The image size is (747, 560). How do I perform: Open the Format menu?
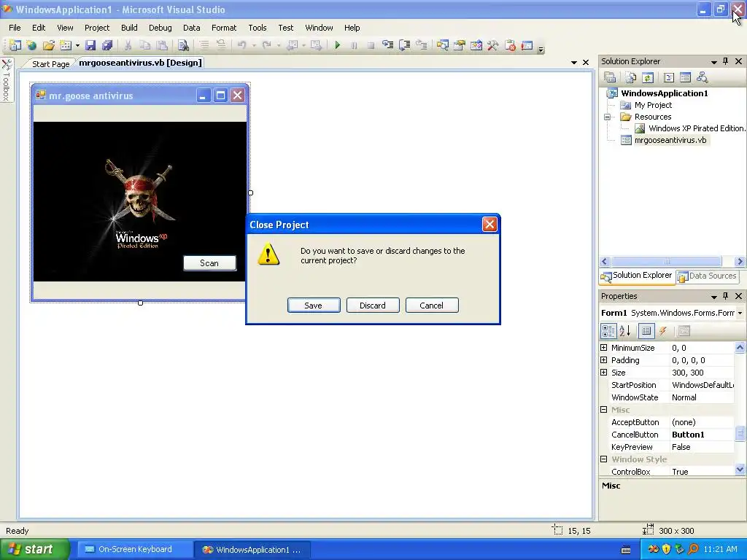(224, 28)
